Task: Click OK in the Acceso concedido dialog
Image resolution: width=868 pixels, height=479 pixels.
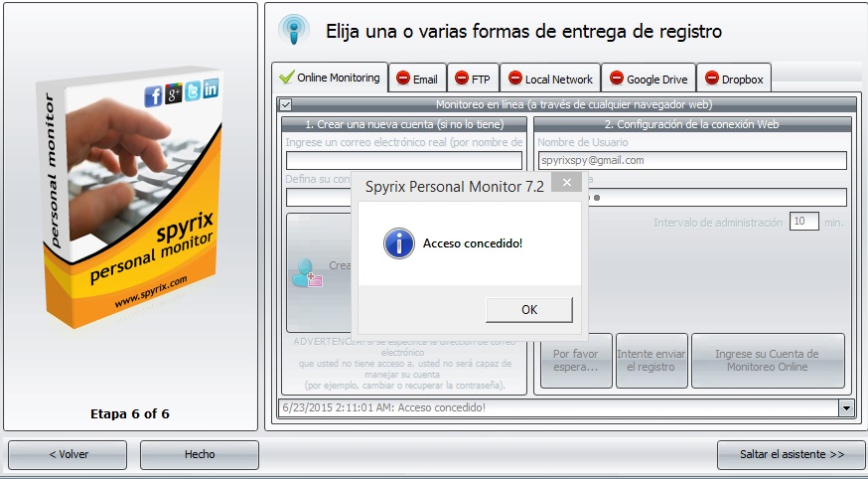Action: (529, 309)
